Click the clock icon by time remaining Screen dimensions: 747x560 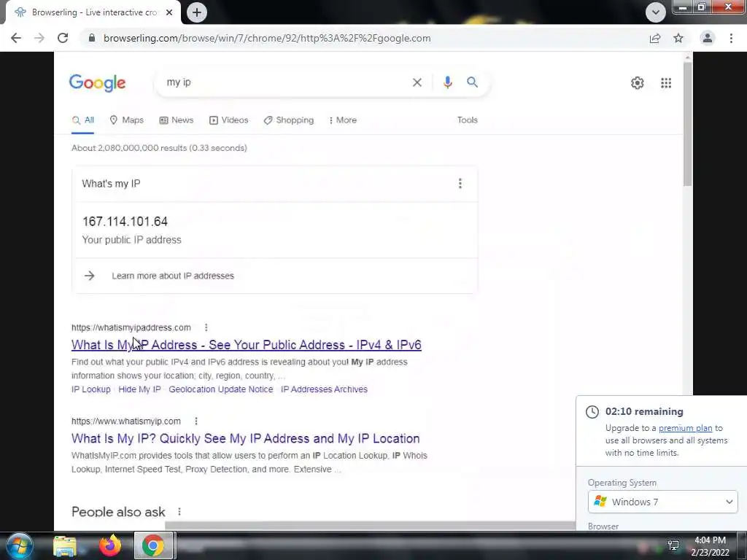coord(592,412)
